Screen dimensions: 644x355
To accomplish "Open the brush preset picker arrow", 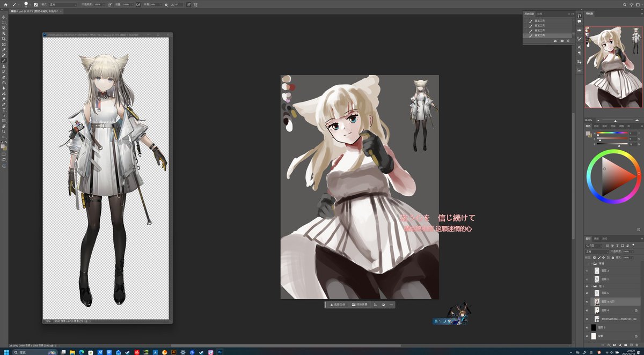I will point(31,4).
